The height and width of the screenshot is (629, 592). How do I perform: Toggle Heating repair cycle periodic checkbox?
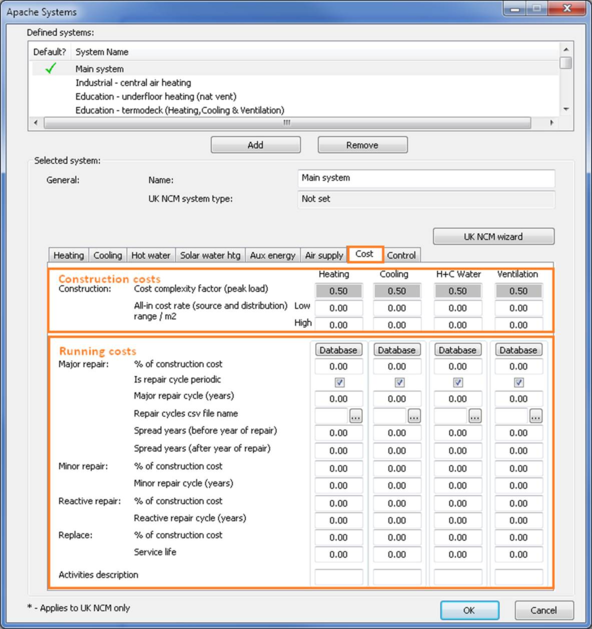point(339,382)
